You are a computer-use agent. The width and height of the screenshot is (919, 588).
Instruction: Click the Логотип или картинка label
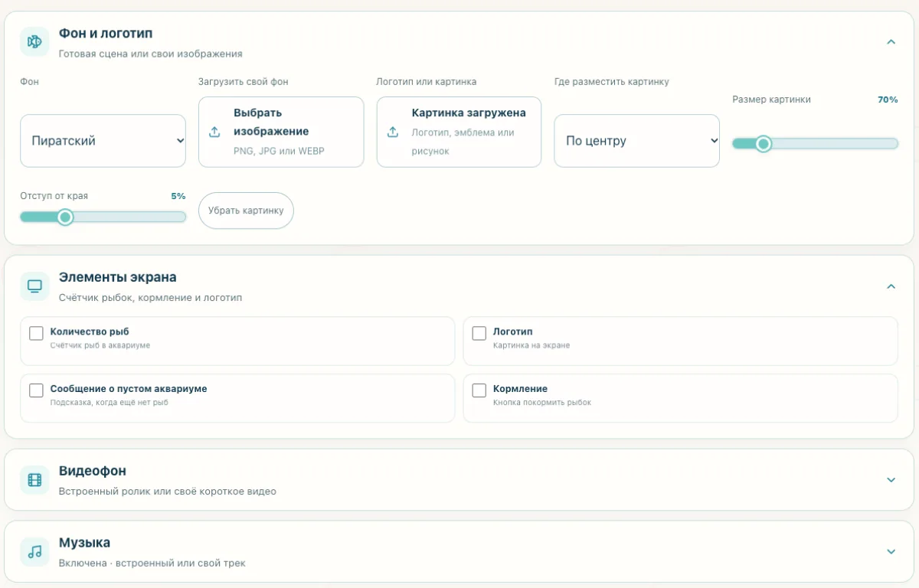point(427,82)
